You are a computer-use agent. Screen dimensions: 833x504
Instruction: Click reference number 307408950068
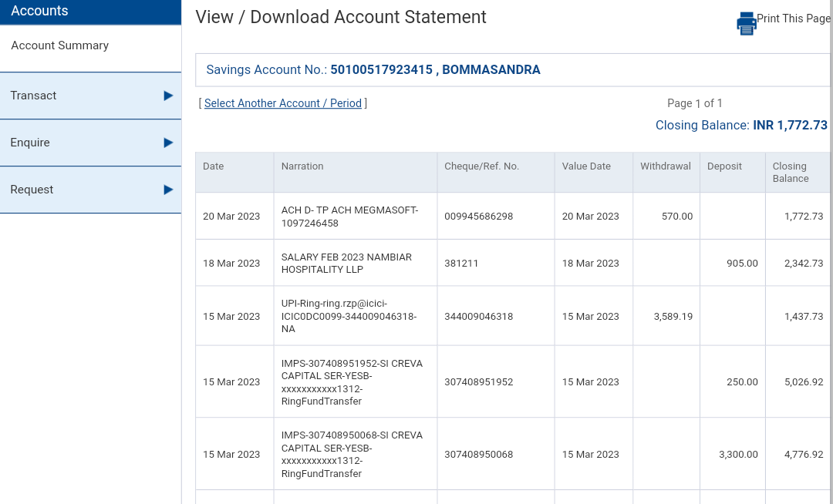pyautogui.click(x=479, y=455)
